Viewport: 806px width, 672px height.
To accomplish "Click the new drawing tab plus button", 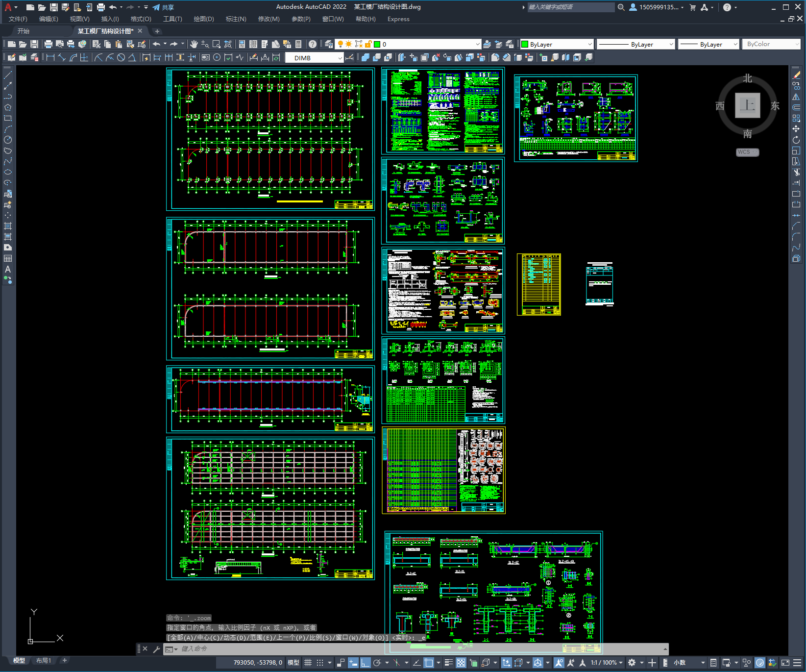I will coord(157,31).
